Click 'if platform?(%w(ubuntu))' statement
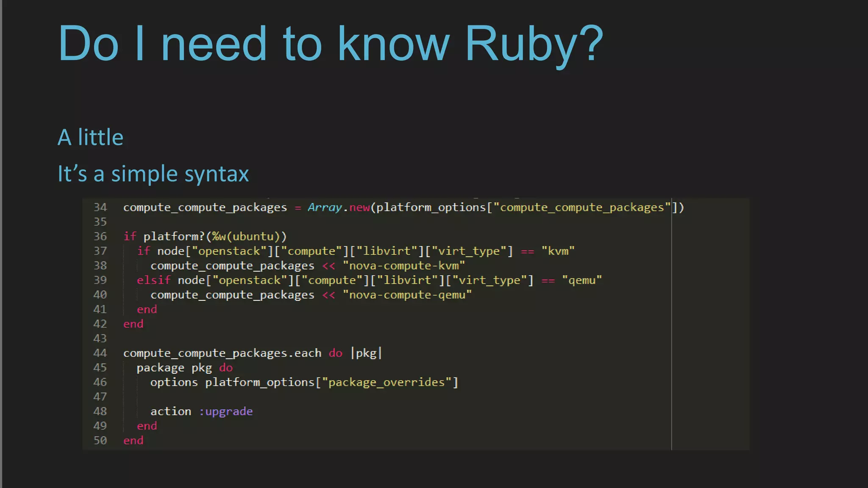This screenshot has width=868, height=488. coord(205,236)
